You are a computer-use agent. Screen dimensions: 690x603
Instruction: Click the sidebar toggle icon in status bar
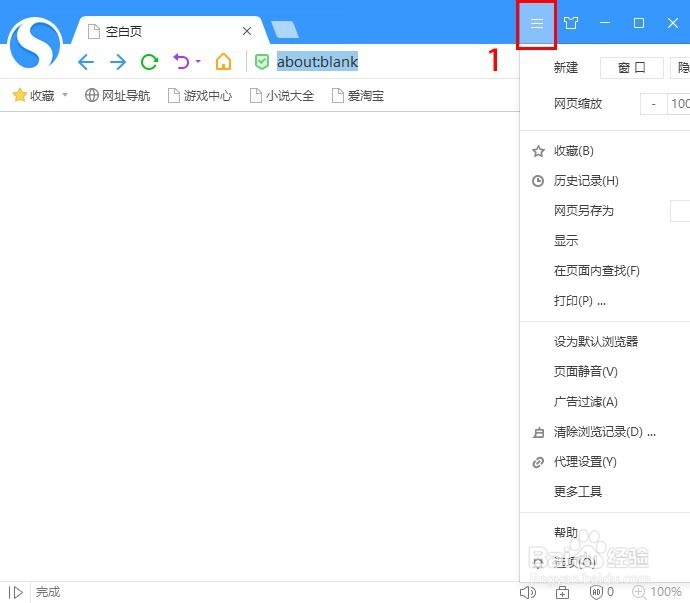[16, 592]
